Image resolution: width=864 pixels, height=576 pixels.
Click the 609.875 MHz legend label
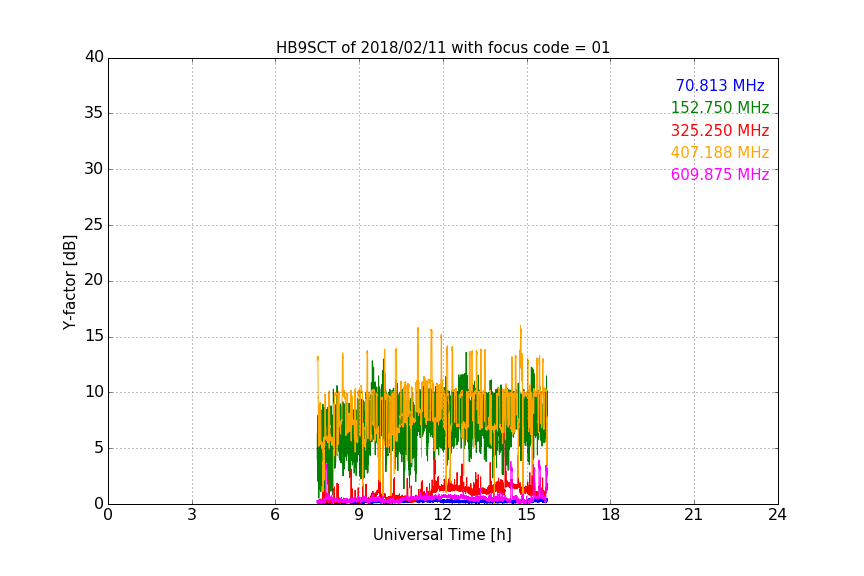720,175
